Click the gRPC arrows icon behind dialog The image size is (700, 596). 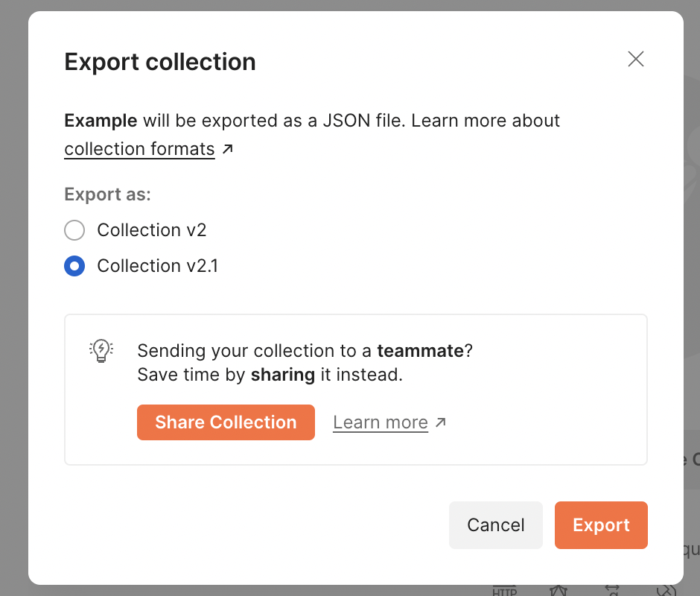click(612, 590)
